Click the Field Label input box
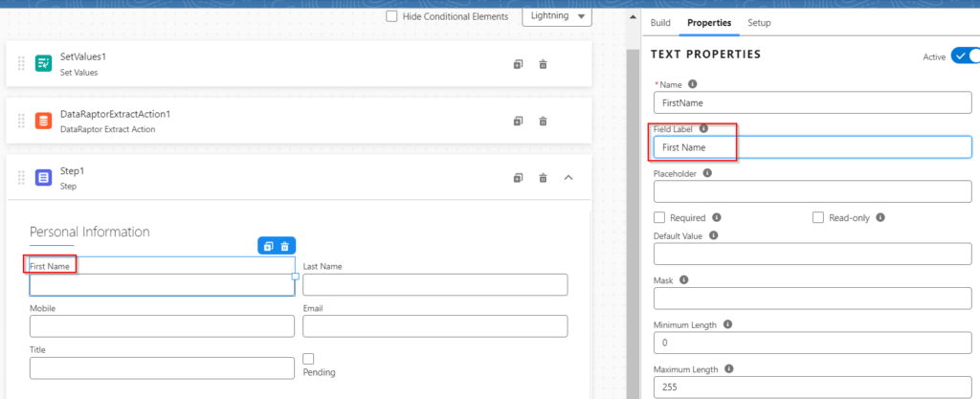 [x=812, y=147]
